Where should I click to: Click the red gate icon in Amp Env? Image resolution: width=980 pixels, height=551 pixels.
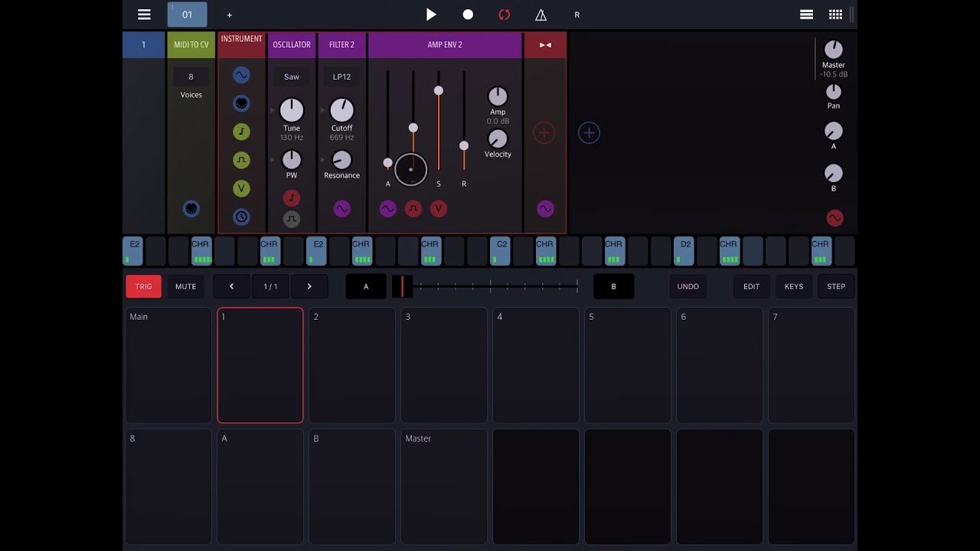click(x=413, y=208)
